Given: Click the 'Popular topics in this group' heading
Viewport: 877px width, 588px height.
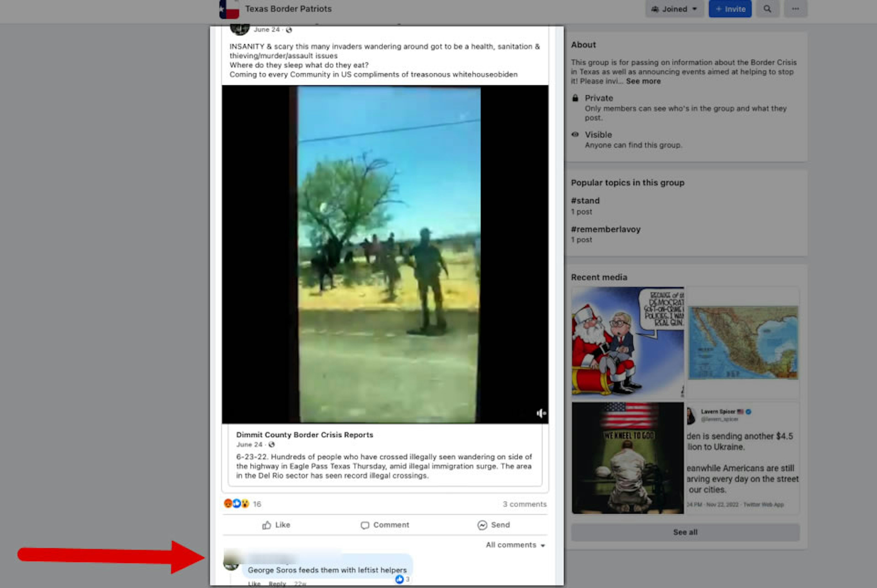Looking at the screenshot, I should pos(628,183).
